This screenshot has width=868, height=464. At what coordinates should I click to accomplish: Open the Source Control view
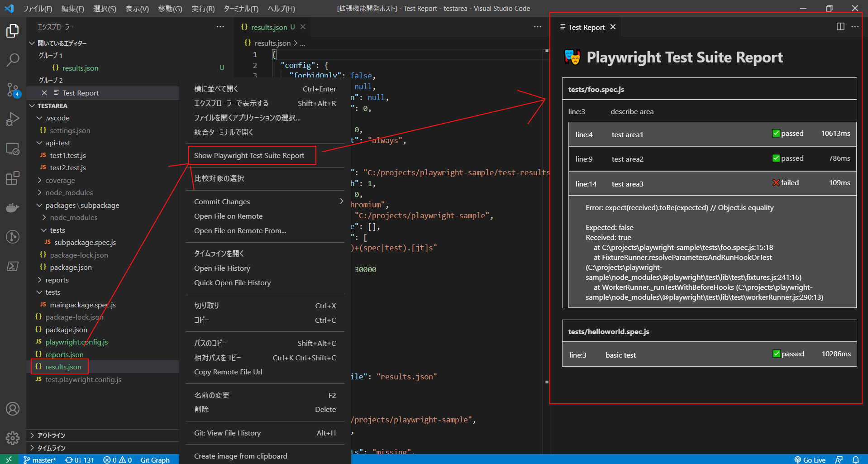tap(13, 90)
